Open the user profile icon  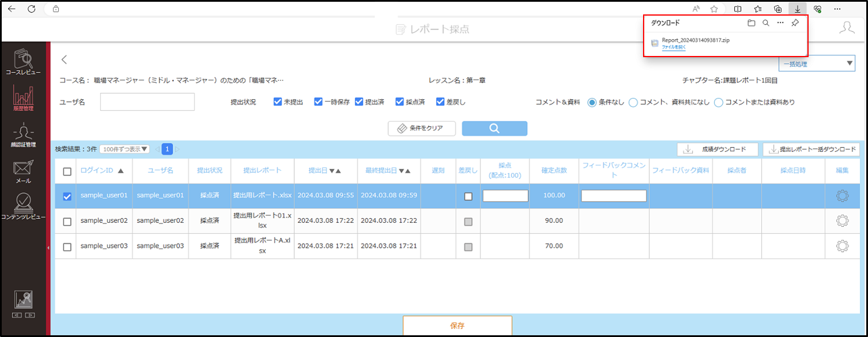[x=847, y=28]
